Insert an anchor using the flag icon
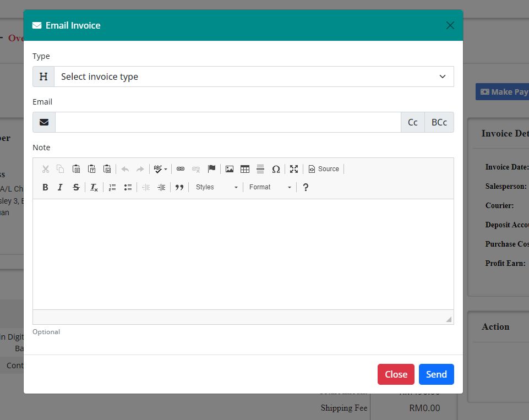Screen dimensions: 529x420 tap(211, 169)
